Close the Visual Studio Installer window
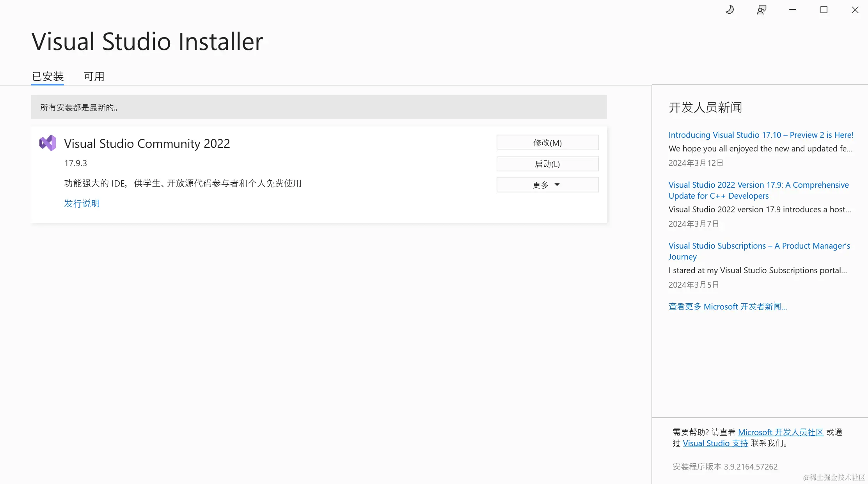868x484 pixels. click(855, 10)
